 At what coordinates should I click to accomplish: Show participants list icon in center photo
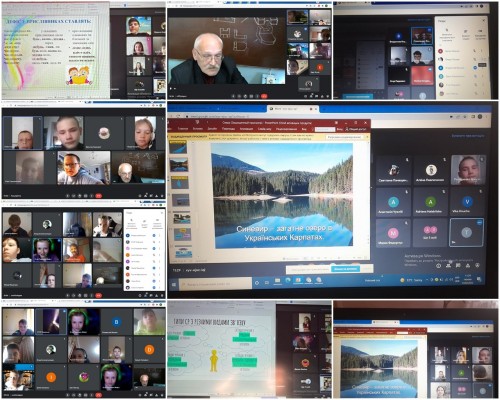(449, 266)
